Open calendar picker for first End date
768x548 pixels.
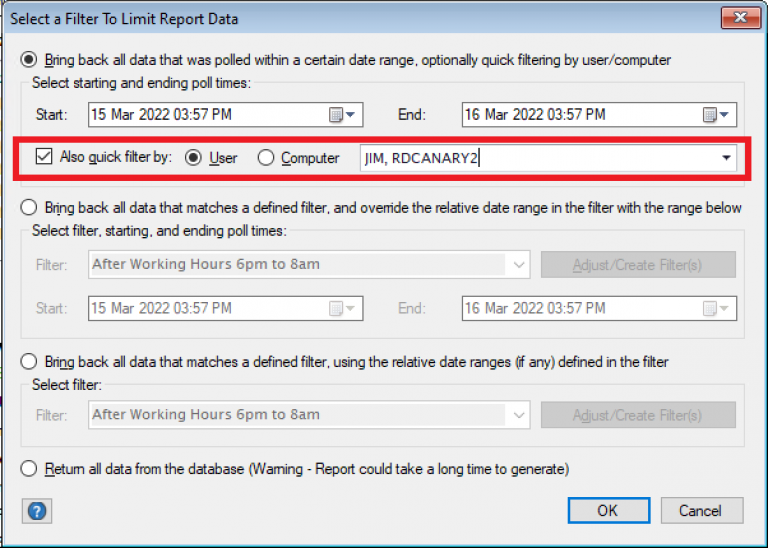tap(716, 115)
